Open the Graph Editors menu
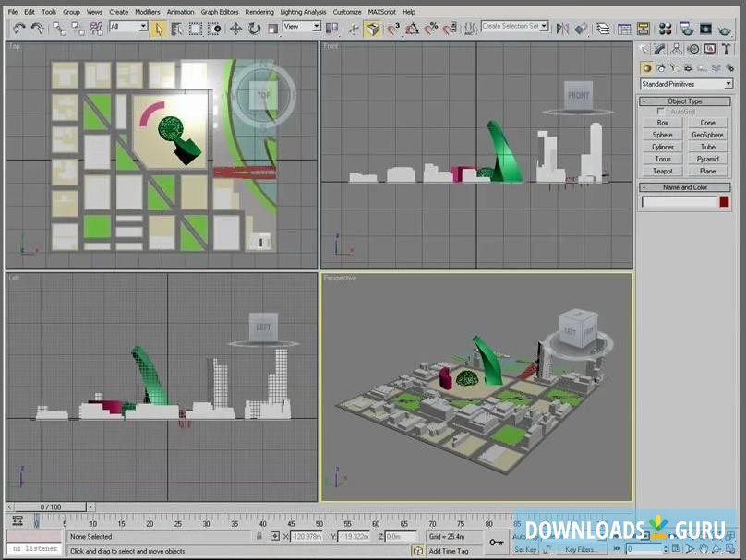The width and height of the screenshot is (746, 560). click(x=220, y=12)
